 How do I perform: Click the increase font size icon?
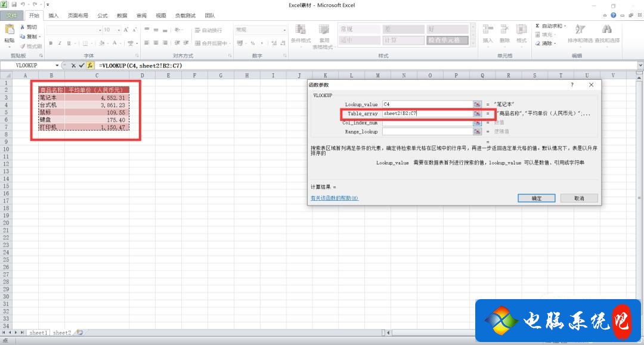[x=126, y=30]
